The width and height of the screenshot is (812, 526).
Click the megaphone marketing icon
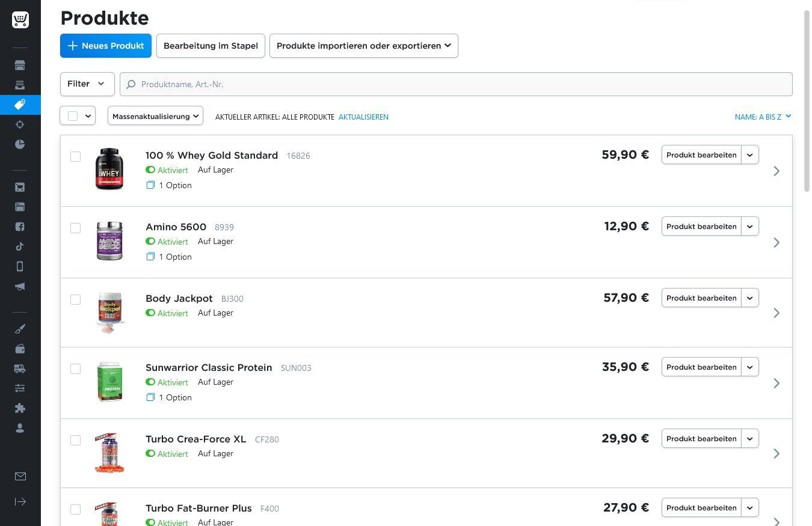coord(20,287)
